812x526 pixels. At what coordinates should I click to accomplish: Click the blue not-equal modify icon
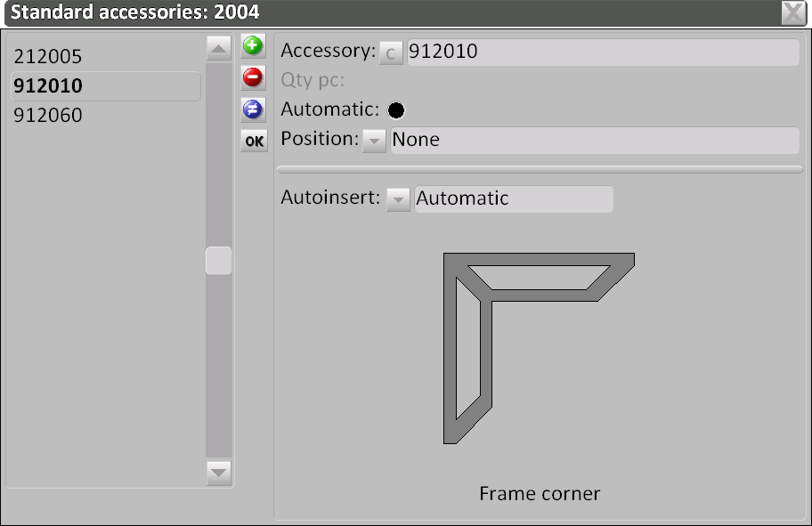253,109
